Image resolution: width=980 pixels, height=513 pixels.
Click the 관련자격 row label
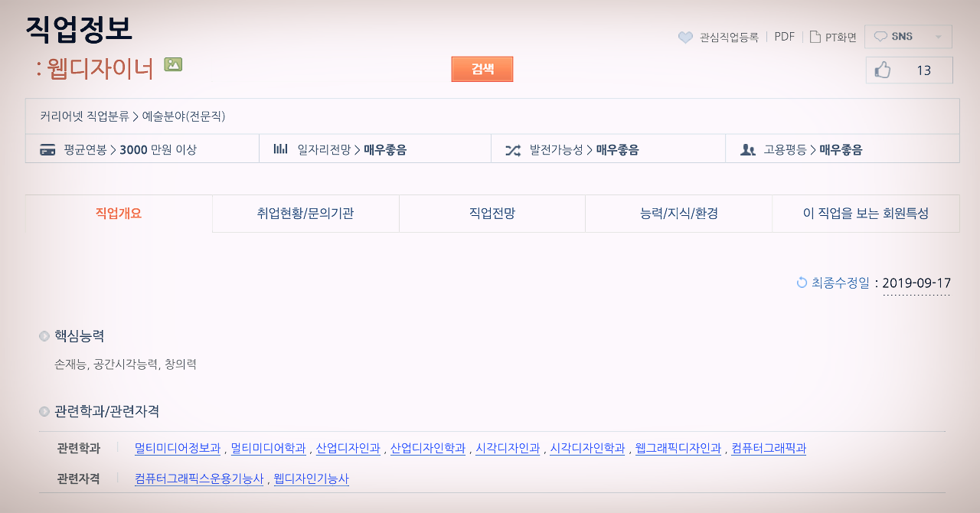point(78,479)
